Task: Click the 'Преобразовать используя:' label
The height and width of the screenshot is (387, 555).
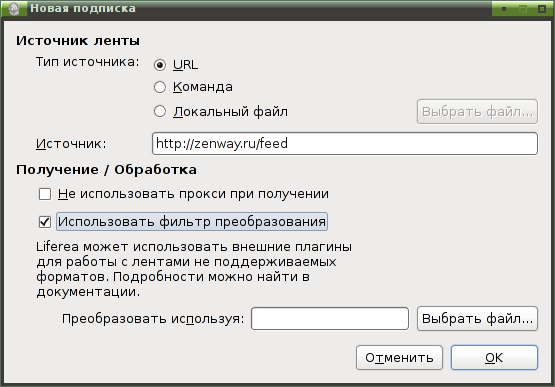Action: pyautogui.click(x=153, y=319)
